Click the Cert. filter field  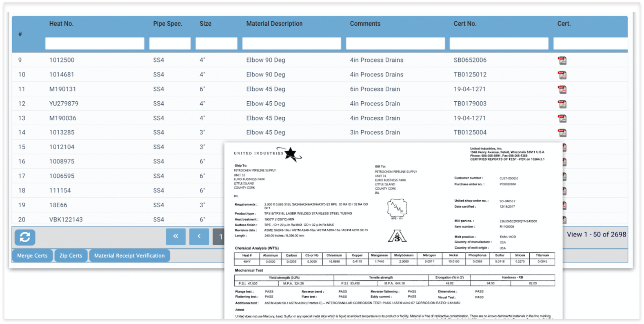point(591,43)
